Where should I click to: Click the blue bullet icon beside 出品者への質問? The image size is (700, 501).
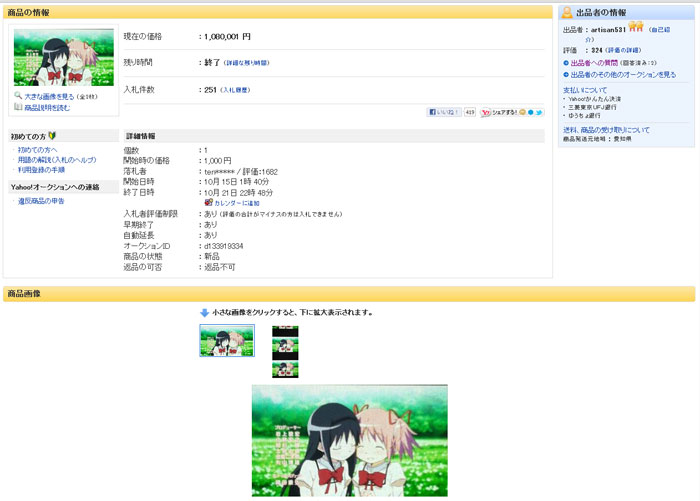(x=566, y=62)
